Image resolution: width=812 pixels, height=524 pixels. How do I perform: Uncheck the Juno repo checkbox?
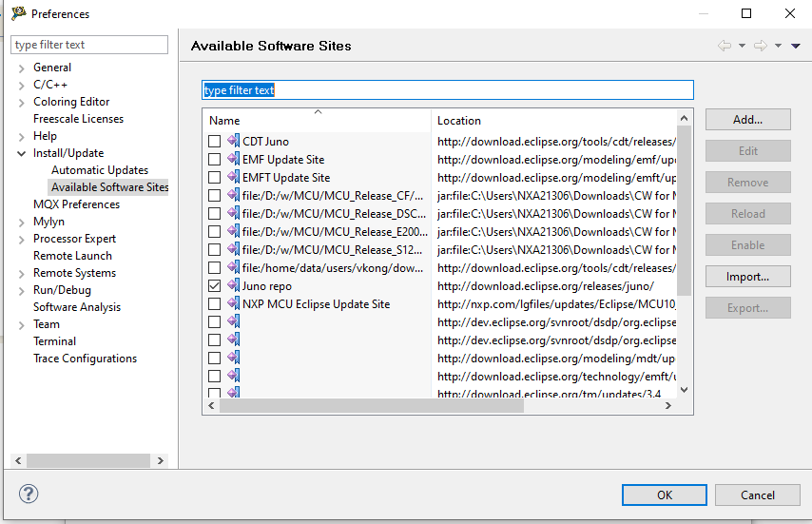pos(215,285)
